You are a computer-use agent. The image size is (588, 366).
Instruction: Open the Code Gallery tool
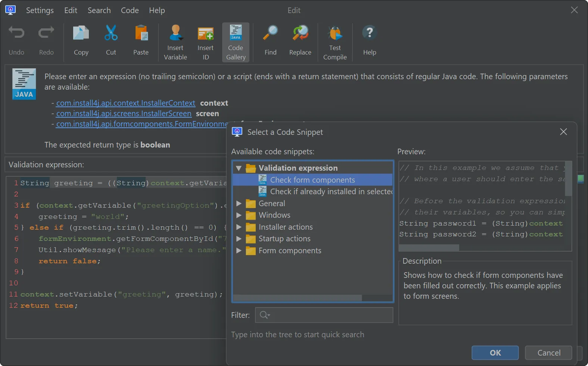pos(236,42)
